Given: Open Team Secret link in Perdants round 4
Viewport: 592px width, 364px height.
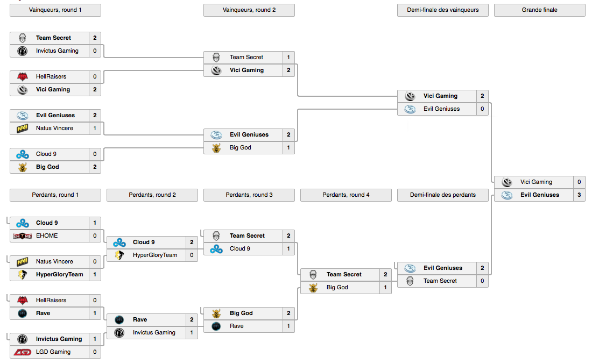Looking at the screenshot, I should [x=344, y=275].
